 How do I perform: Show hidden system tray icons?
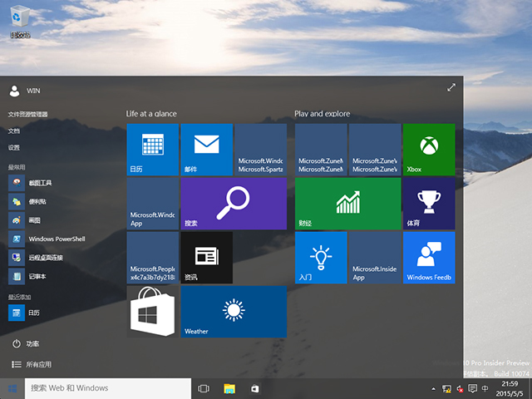tap(434, 388)
